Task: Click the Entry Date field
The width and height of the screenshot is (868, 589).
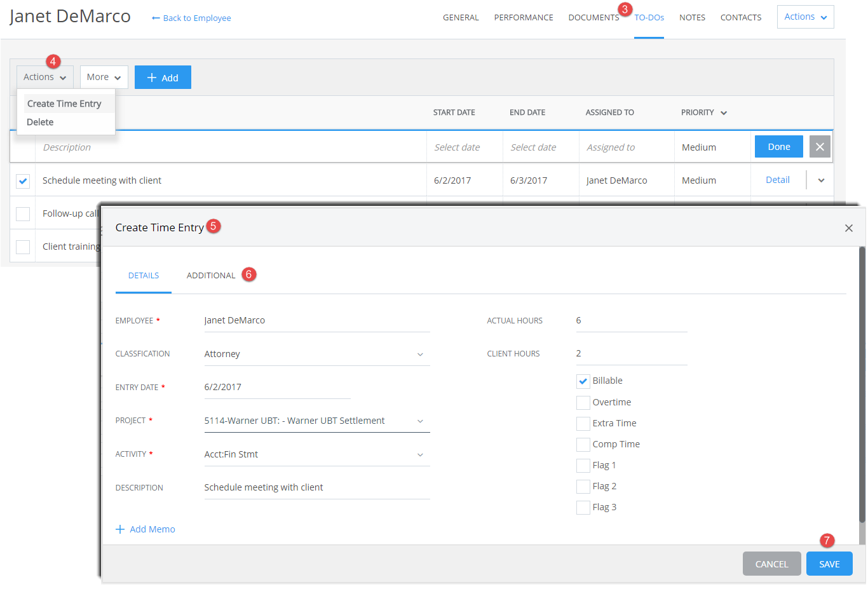Action: pos(277,388)
